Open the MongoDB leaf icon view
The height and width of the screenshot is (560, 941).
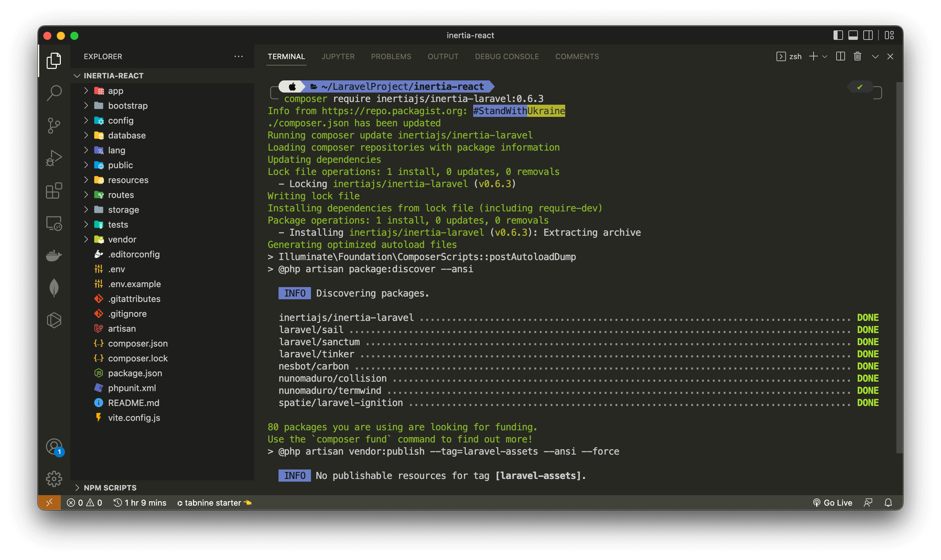click(54, 288)
